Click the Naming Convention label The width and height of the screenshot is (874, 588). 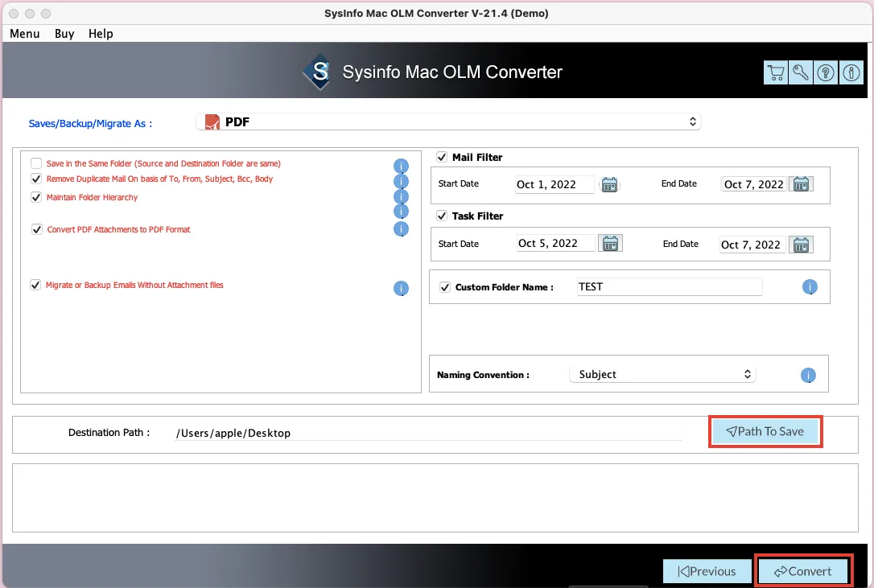pos(483,375)
